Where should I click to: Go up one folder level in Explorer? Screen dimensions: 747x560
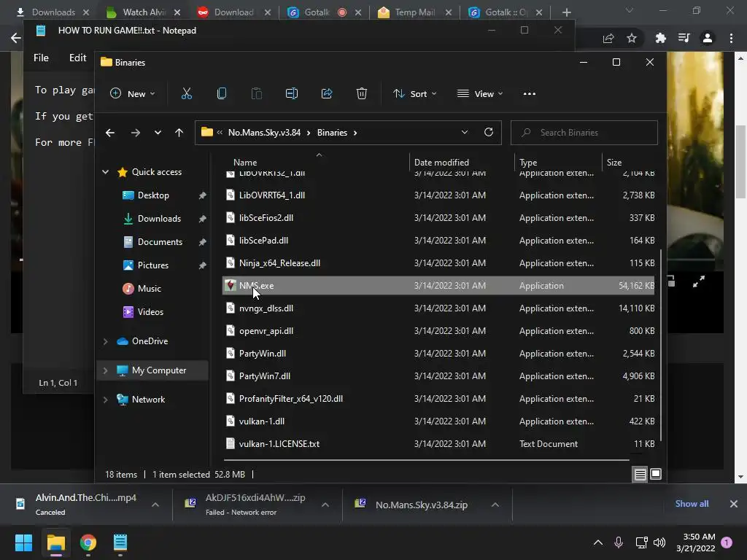(x=179, y=133)
